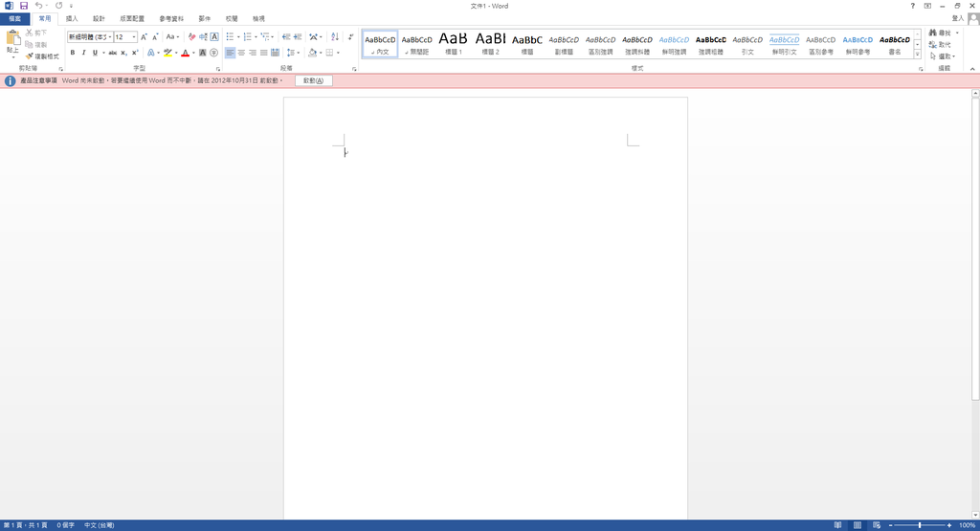Click the bulleted list icon
The image size is (980, 531).
(x=230, y=37)
